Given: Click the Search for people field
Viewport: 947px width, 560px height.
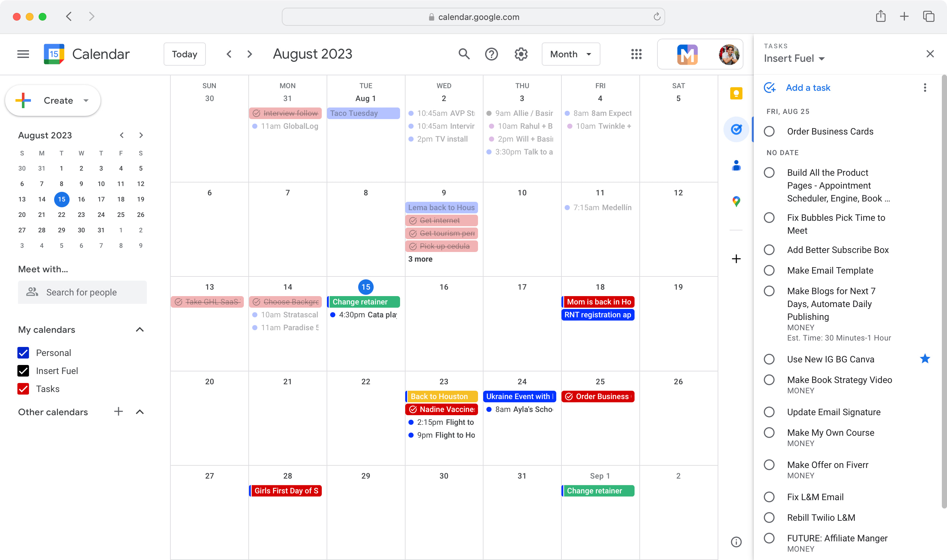Looking at the screenshot, I should coord(82,292).
